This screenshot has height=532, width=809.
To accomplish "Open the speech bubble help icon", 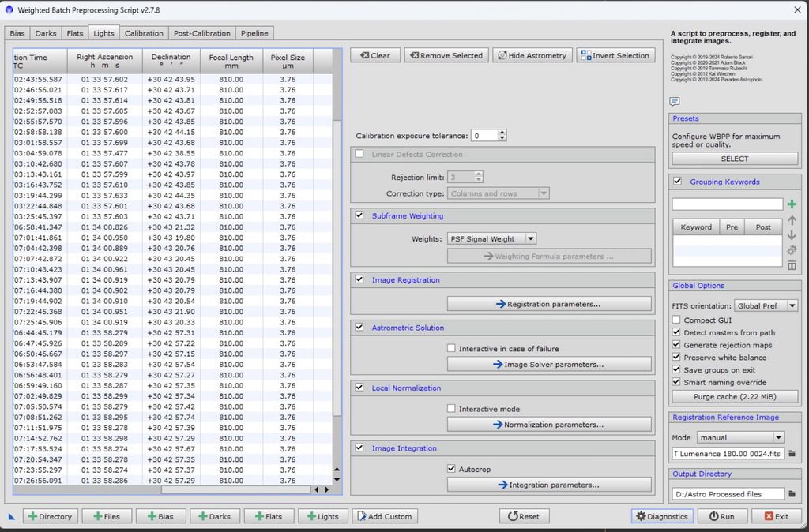I will pos(675,101).
